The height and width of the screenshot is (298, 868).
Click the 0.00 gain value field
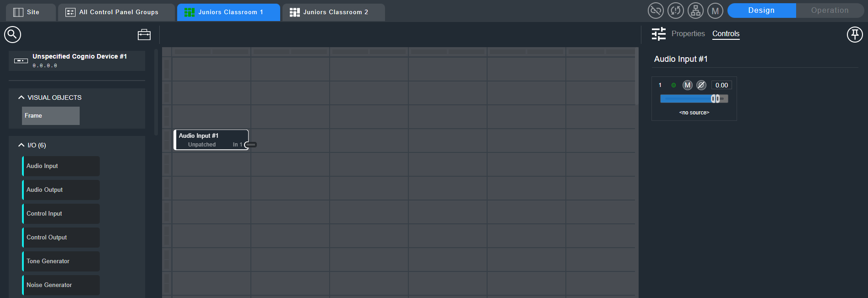722,85
